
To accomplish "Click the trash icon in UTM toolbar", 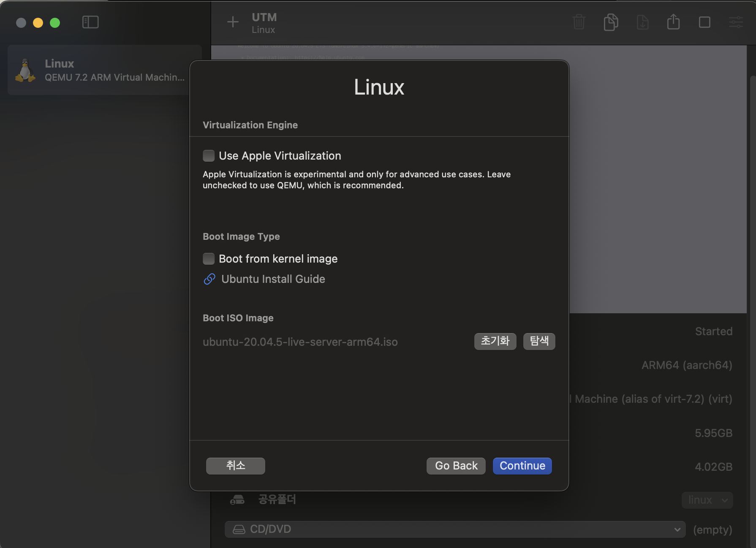I will pos(579,22).
